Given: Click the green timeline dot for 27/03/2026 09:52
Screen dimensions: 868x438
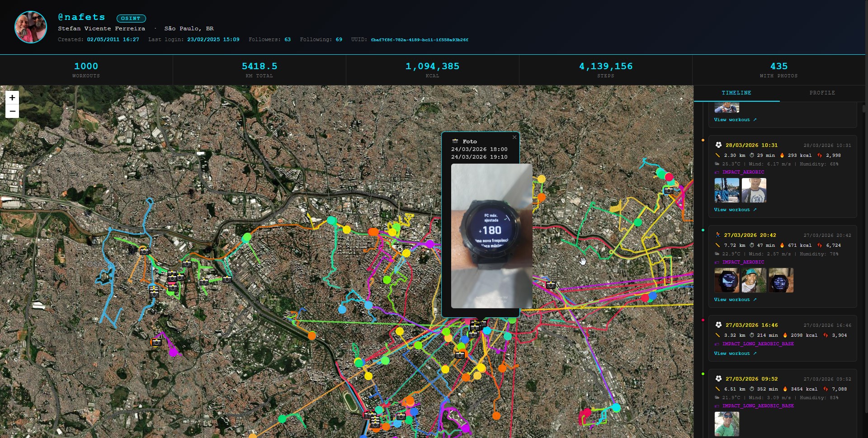Looking at the screenshot, I should [703, 374].
